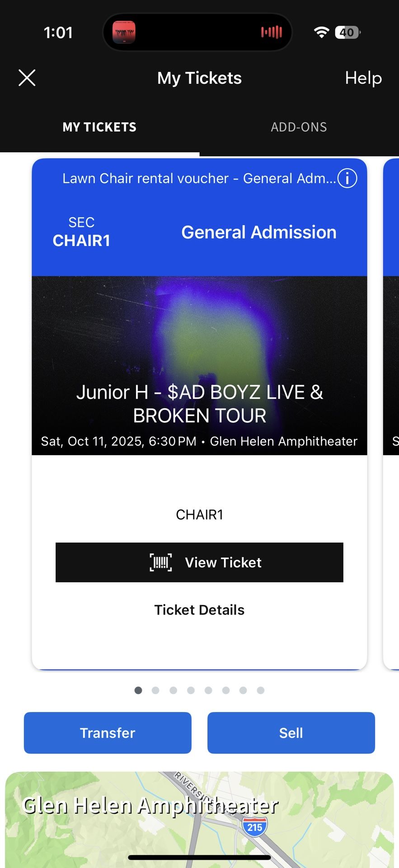The image size is (399, 868).
Task: Tap the ticket info icon
Action: pyautogui.click(x=347, y=178)
